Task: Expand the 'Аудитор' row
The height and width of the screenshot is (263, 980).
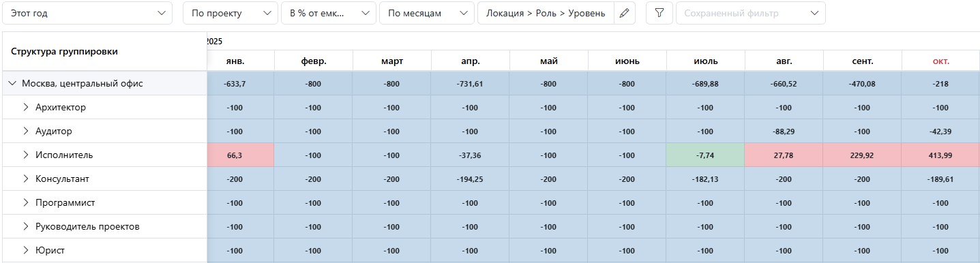Action: 26,131
